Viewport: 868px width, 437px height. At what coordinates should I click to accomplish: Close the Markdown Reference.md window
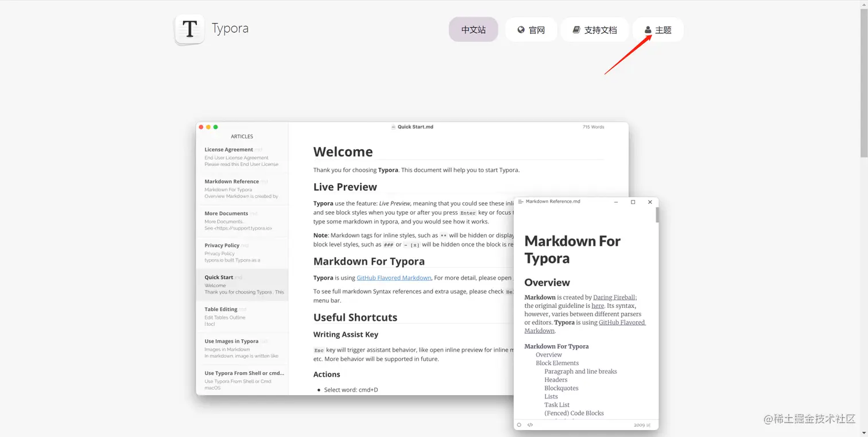(650, 202)
